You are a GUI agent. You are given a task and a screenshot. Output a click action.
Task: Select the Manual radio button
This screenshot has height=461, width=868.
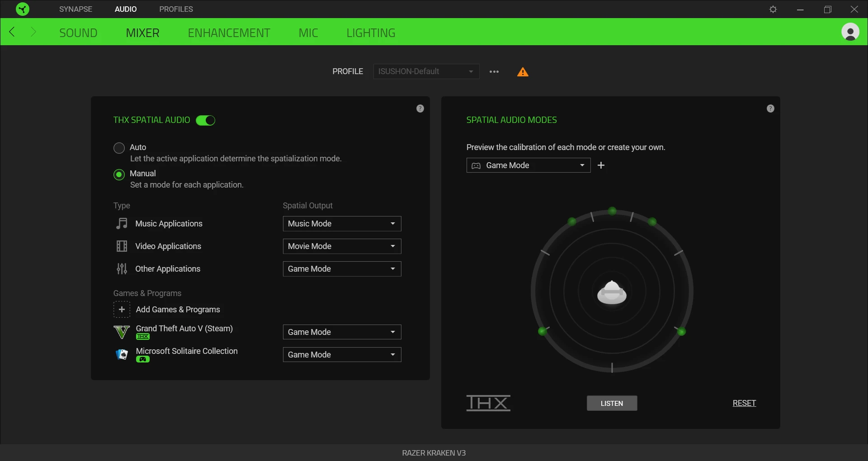(x=119, y=174)
